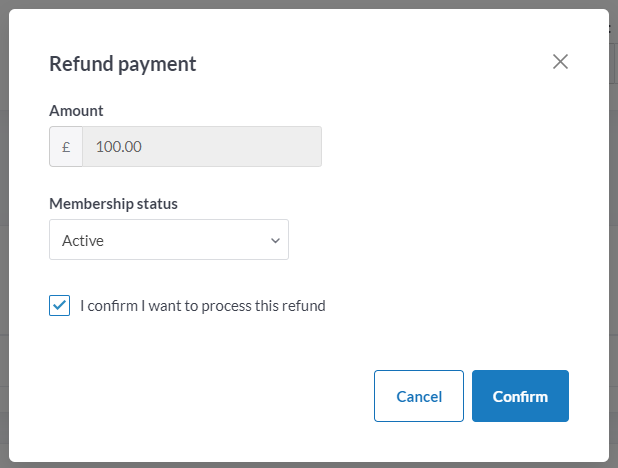
Task: Click the dimmed backdrop below the dialog
Action: click(300, 465)
